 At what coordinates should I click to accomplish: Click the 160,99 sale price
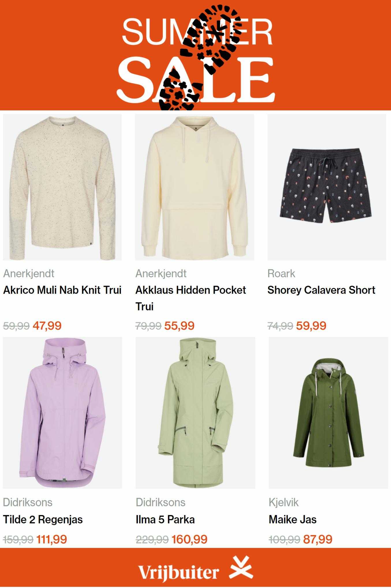coord(190,539)
